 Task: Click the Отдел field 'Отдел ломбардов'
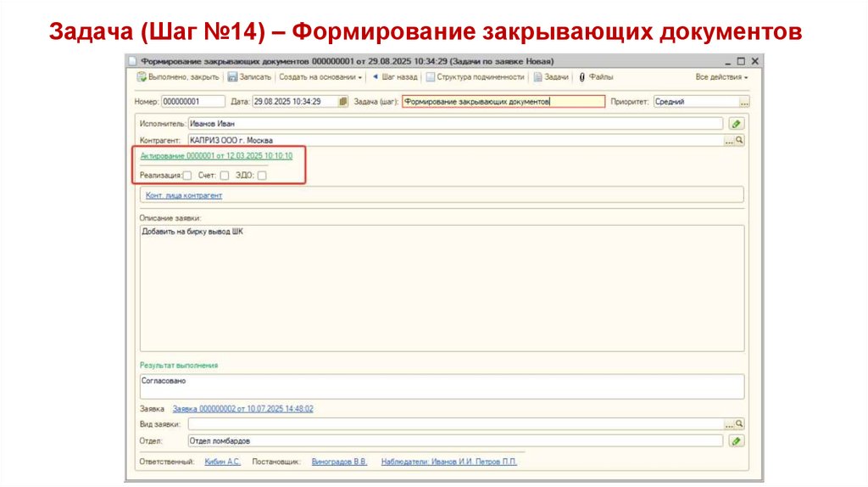coord(455,441)
